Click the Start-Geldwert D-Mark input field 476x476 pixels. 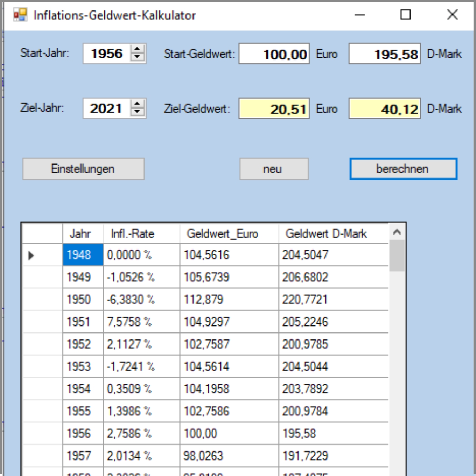click(x=384, y=54)
